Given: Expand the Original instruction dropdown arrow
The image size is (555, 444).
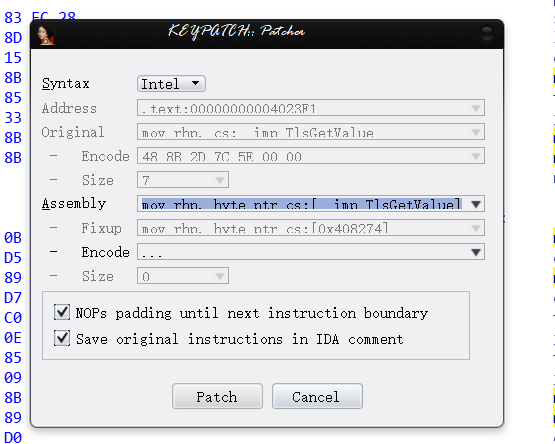Looking at the screenshot, I should click(476, 132).
